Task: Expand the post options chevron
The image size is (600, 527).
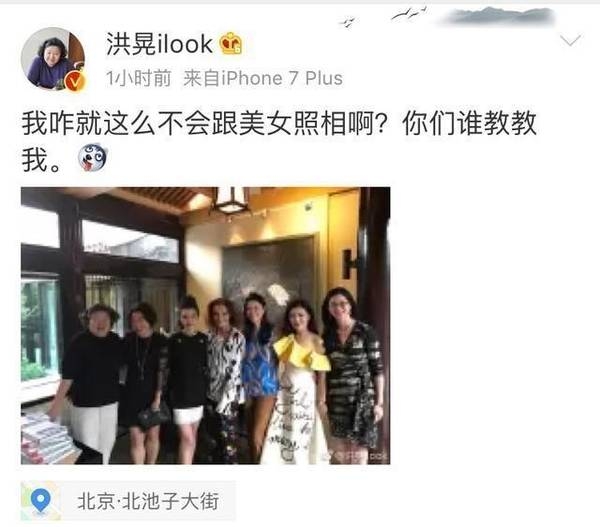Action: (x=571, y=41)
